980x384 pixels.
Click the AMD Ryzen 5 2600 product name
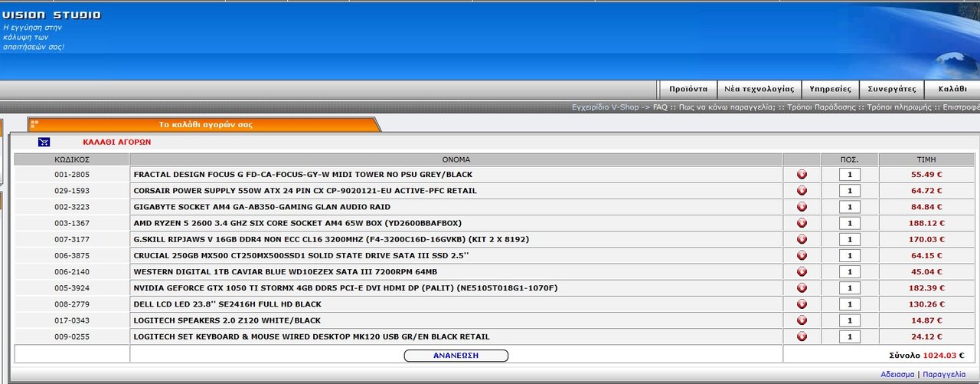click(x=298, y=223)
